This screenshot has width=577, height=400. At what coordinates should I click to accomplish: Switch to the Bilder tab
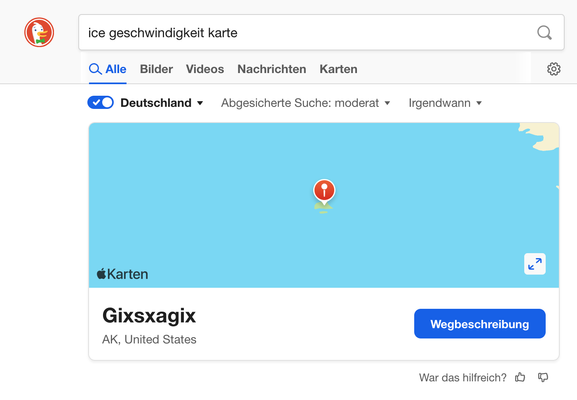point(156,69)
